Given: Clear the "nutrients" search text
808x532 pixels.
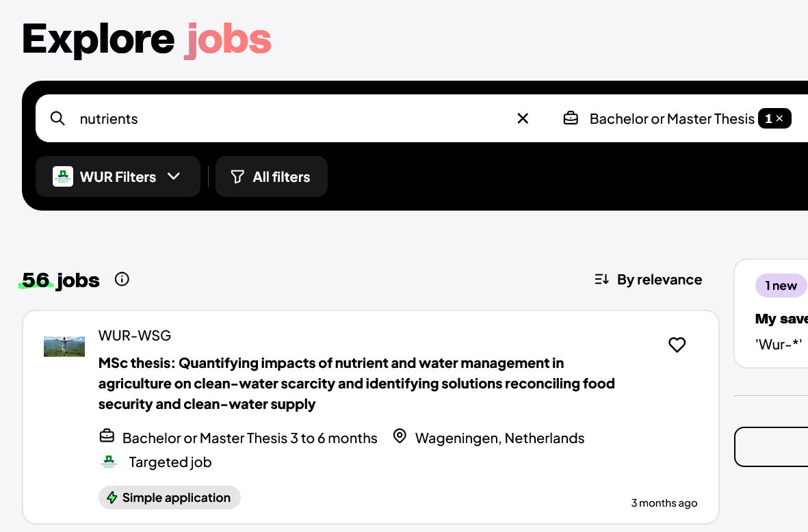Looking at the screenshot, I should click(x=523, y=118).
